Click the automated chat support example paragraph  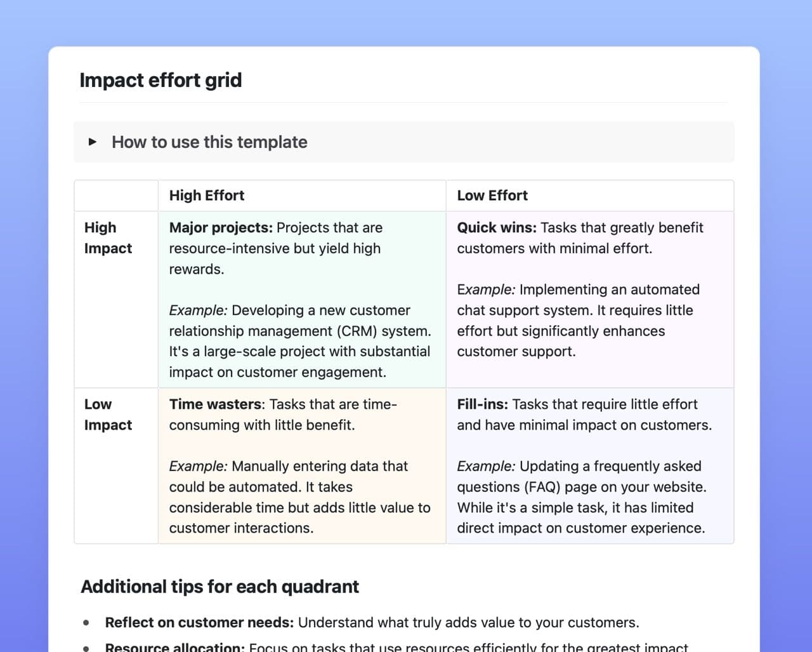coord(579,321)
